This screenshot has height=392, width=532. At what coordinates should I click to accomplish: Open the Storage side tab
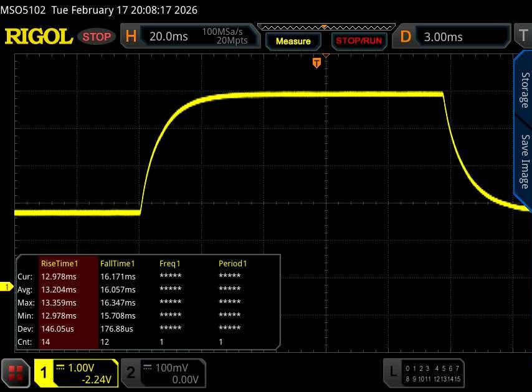(x=523, y=90)
